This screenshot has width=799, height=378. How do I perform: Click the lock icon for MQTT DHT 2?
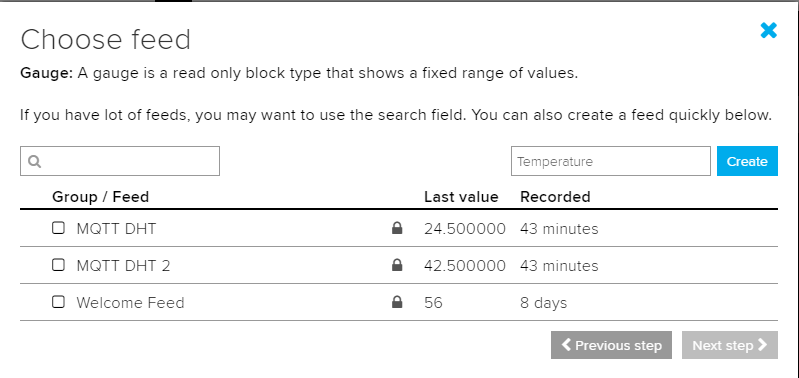(397, 265)
